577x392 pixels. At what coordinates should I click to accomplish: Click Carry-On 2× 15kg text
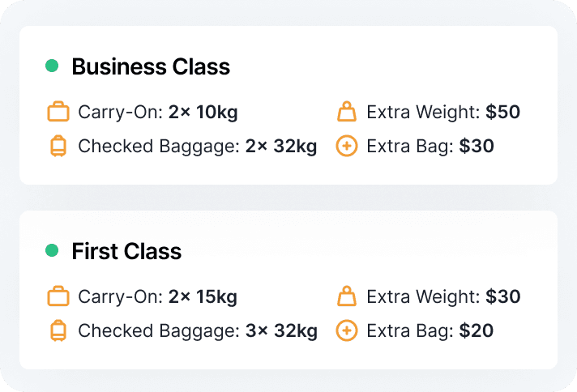(x=158, y=296)
